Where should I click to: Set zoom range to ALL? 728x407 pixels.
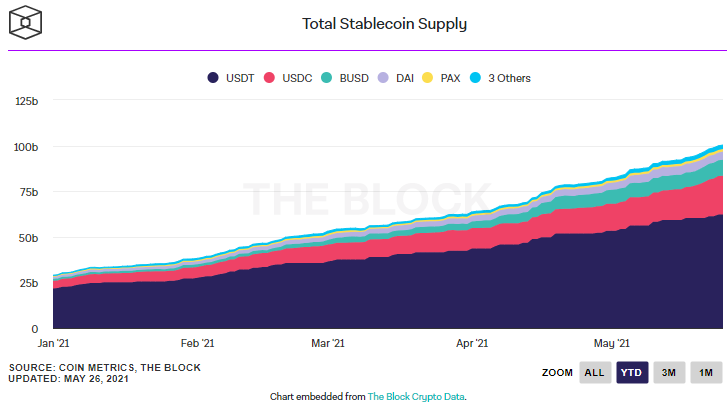[594, 373]
